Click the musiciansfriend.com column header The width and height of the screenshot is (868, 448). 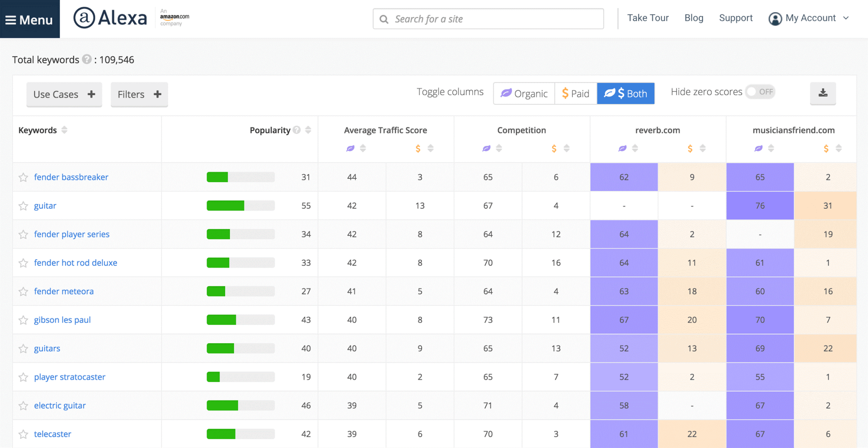[x=793, y=130]
